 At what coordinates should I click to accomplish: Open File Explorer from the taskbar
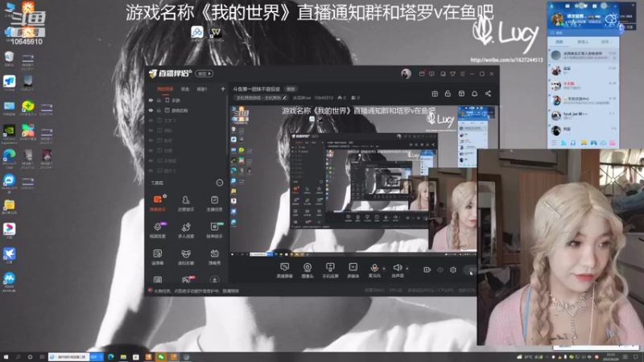123,357
